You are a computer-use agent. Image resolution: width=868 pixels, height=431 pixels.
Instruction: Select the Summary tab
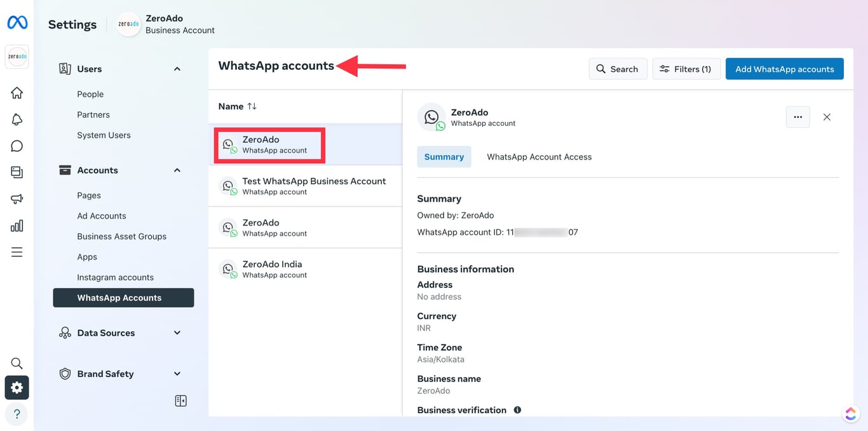point(444,157)
